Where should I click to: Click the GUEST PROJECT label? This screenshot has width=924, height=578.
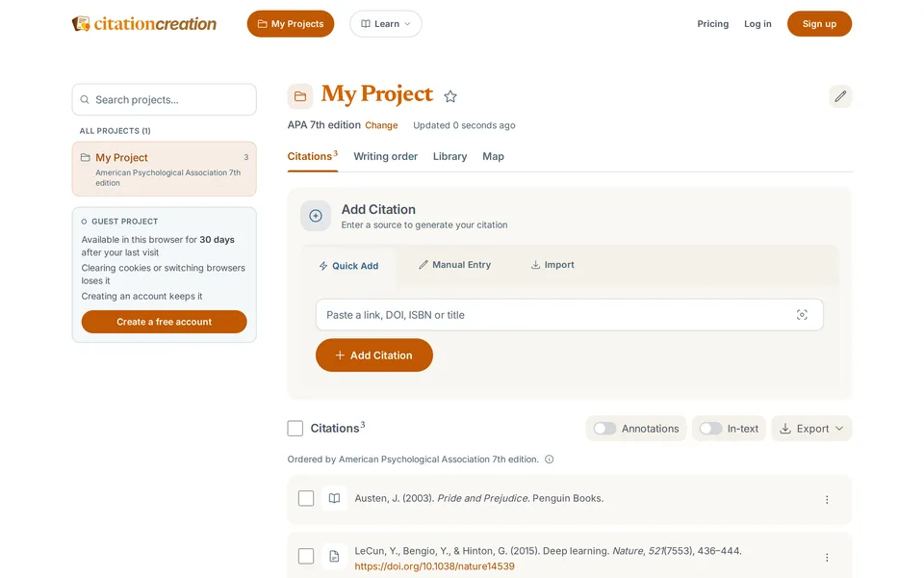click(124, 222)
